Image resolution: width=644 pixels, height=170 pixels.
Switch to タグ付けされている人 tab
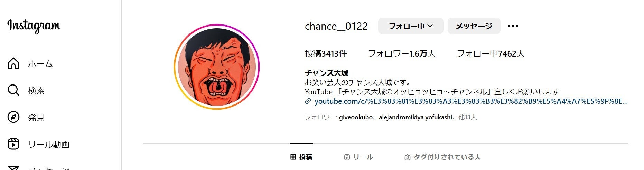(x=442, y=157)
